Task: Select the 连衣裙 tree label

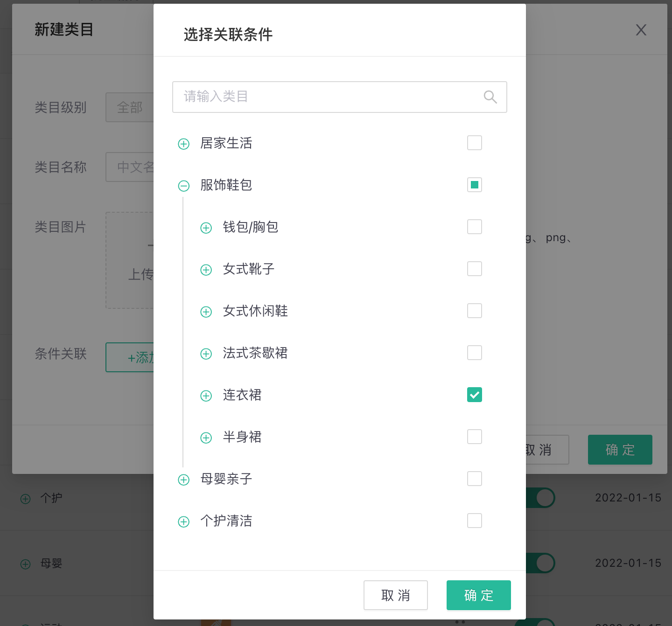Action: [242, 395]
